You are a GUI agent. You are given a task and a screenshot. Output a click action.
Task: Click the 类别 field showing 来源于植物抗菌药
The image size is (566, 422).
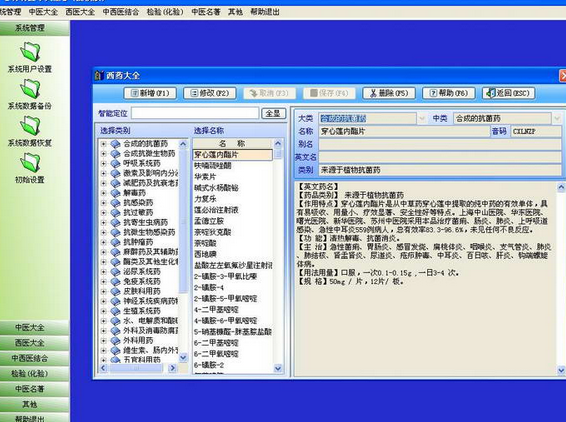pyautogui.click(x=440, y=170)
